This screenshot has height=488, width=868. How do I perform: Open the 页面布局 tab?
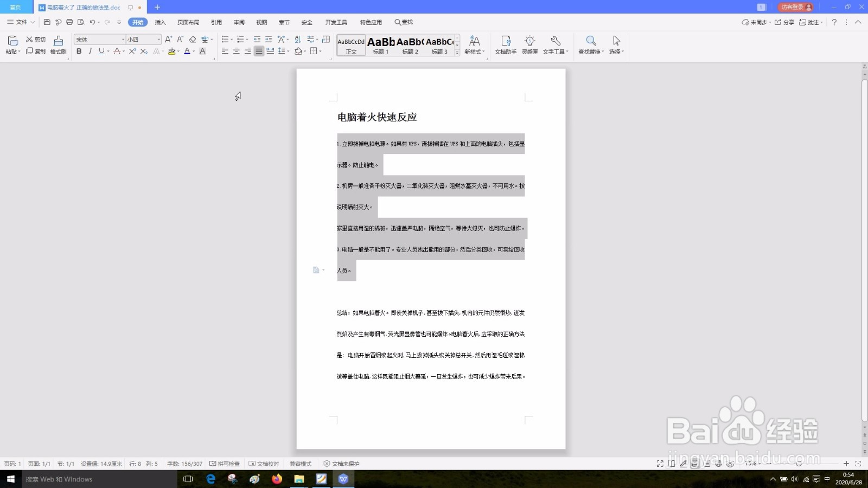pyautogui.click(x=187, y=22)
